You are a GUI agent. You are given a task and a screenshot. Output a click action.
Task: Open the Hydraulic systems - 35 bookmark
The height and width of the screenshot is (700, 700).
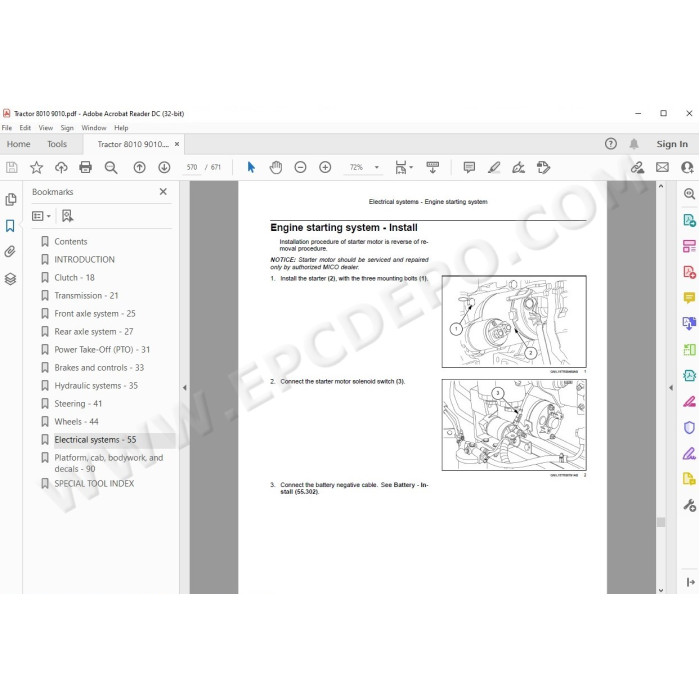96,386
